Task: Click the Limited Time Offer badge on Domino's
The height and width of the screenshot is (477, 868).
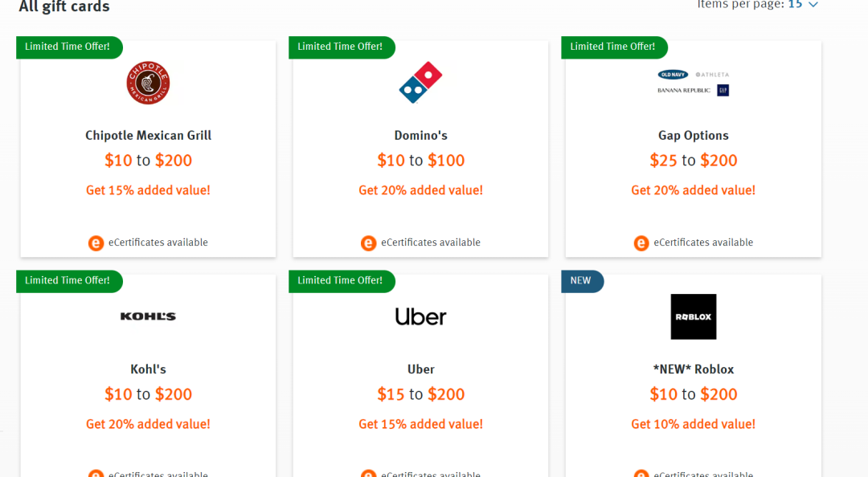Action: 342,47
